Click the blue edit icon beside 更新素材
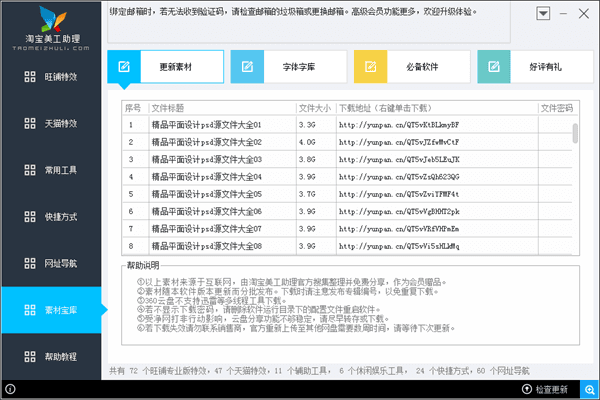Screen dimensions: 600x400 coord(125,67)
